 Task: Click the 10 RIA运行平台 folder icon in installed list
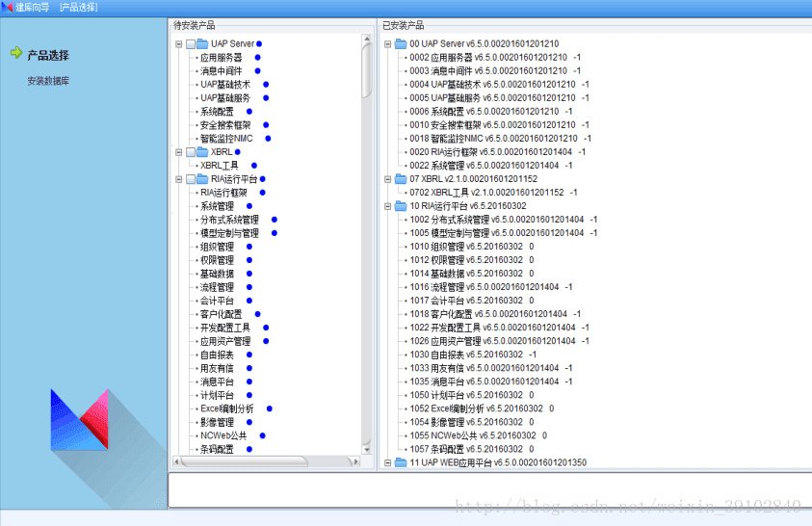(401, 206)
